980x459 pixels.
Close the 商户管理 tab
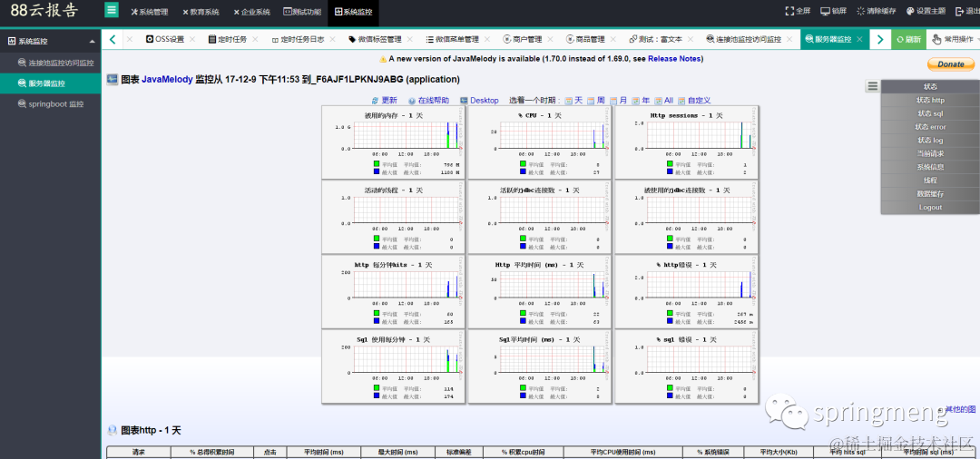click(x=550, y=39)
